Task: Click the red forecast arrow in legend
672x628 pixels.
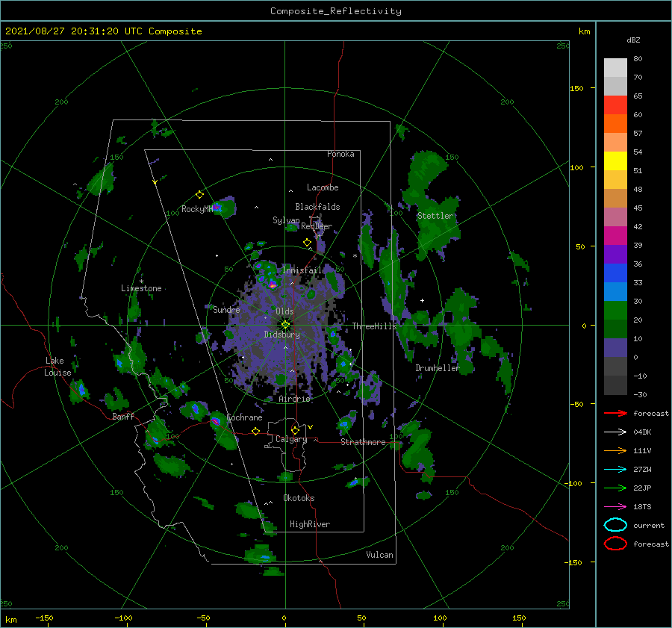Action: 615,413
